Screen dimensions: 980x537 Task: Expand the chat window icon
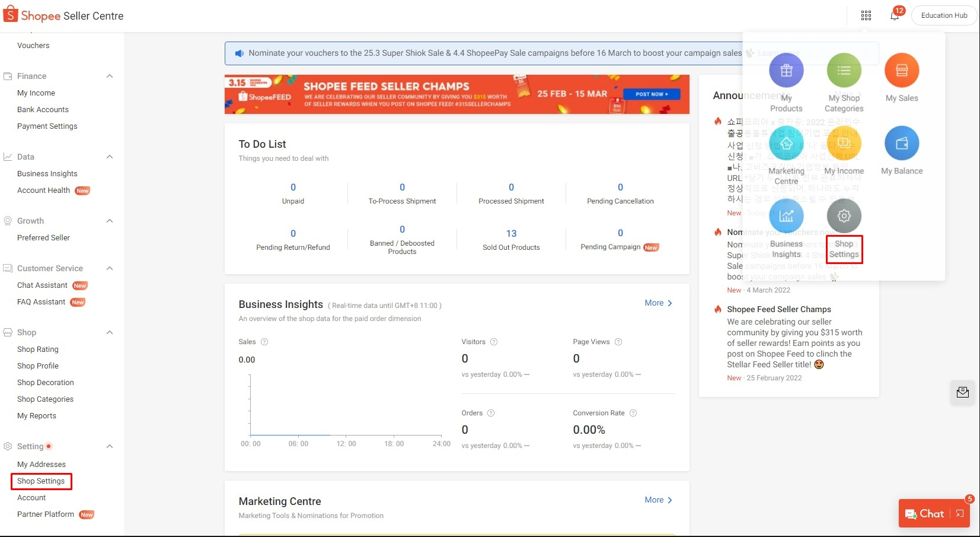[960, 514]
